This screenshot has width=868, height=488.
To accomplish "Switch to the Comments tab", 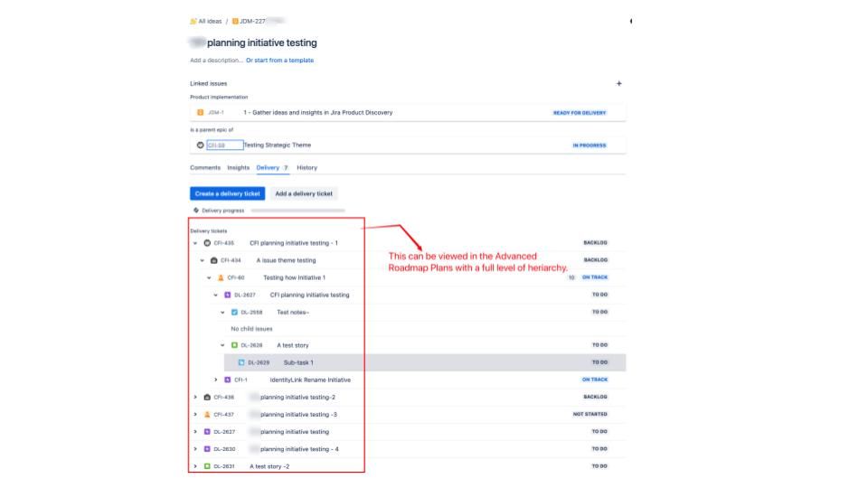I will [205, 168].
